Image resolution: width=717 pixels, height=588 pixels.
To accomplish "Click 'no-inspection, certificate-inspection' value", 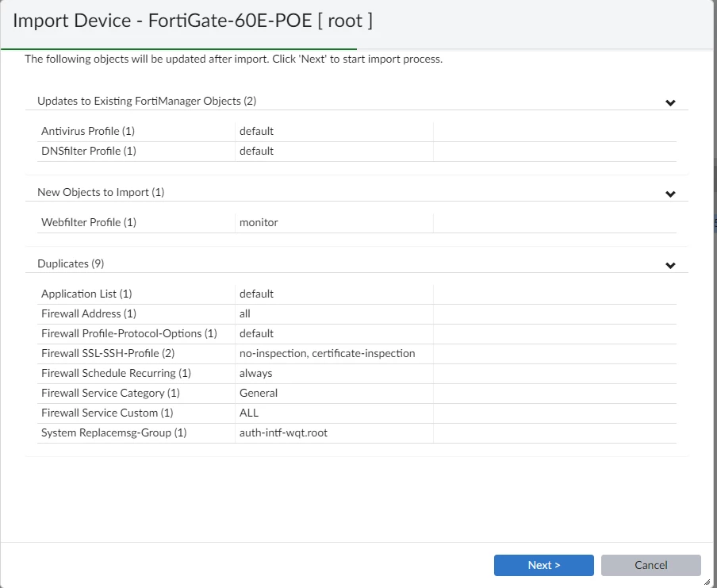I will point(328,353).
